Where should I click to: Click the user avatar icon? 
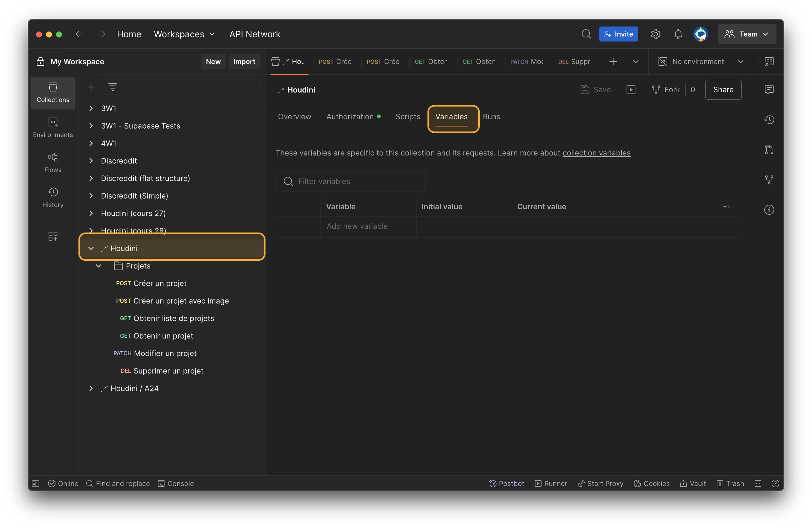(700, 34)
